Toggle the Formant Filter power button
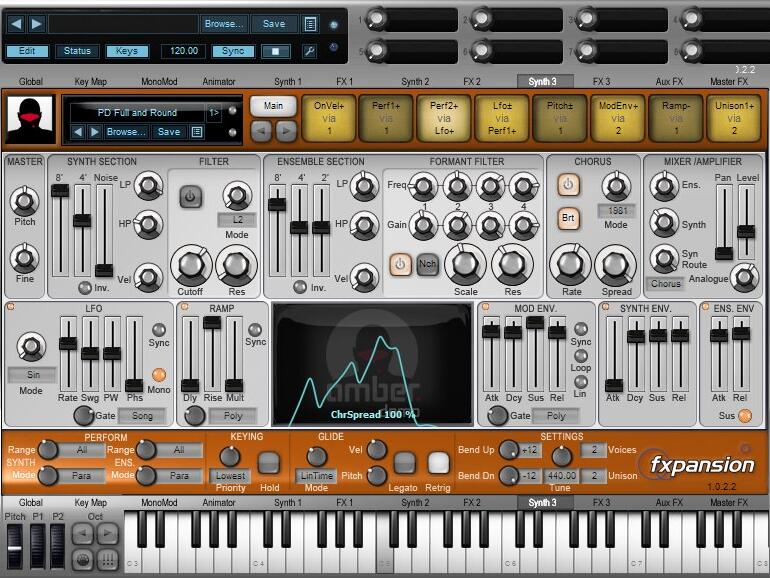The width and height of the screenshot is (770, 578). click(400, 264)
